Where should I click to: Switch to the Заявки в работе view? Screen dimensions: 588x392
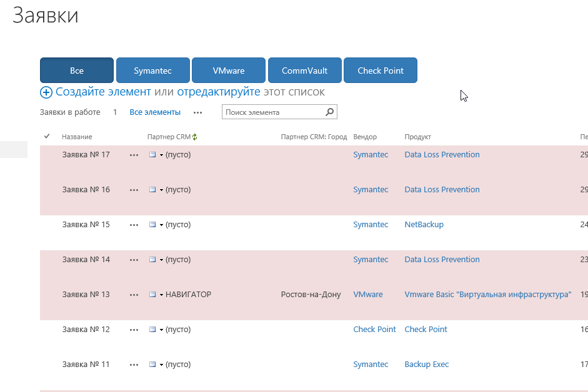pyautogui.click(x=70, y=112)
